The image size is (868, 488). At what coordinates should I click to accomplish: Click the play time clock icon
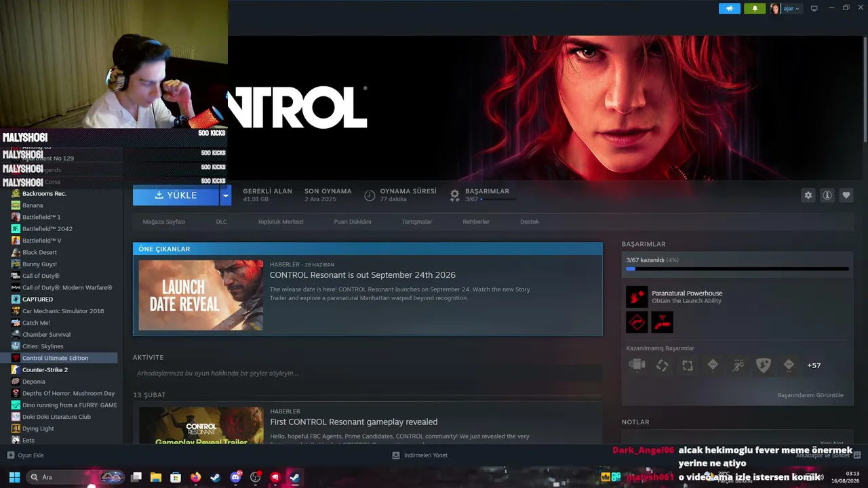click(370, 195)
